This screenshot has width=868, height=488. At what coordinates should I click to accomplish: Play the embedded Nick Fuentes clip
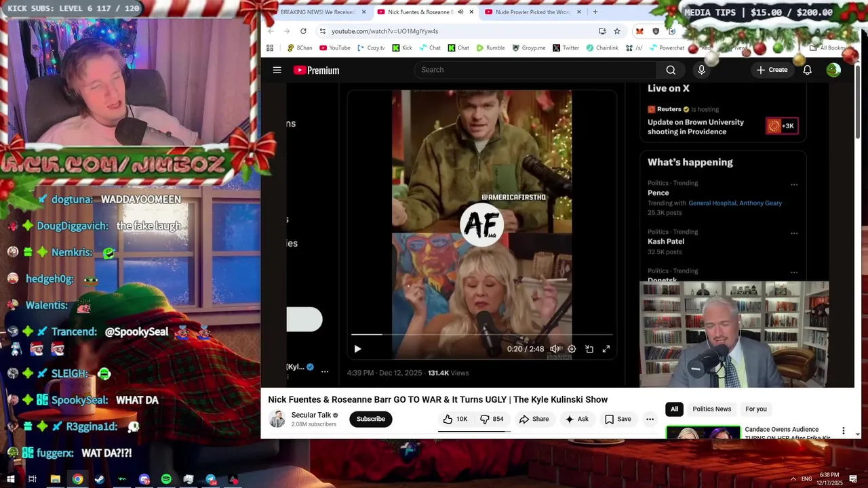coord(357,349)
